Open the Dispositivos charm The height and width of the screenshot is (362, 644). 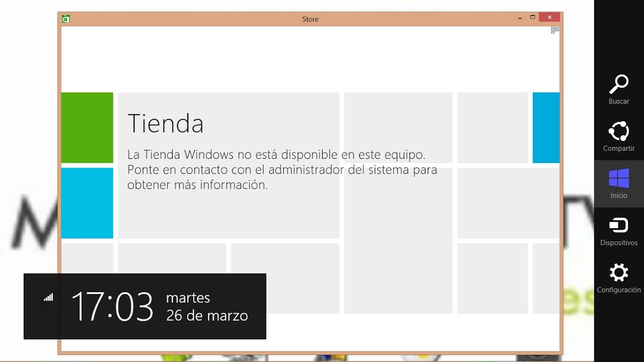(x=619, y=231)
